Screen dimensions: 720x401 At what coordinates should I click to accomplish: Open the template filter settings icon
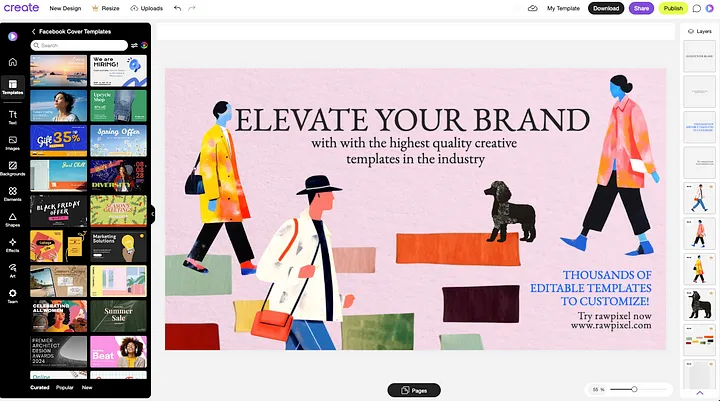pos(135,45)
